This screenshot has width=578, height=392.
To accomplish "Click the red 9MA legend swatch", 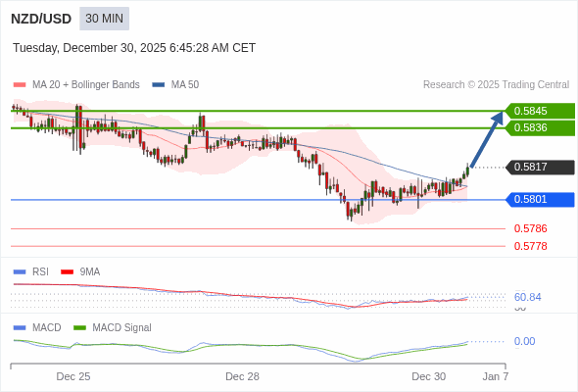I will click(x=67, y=272).
